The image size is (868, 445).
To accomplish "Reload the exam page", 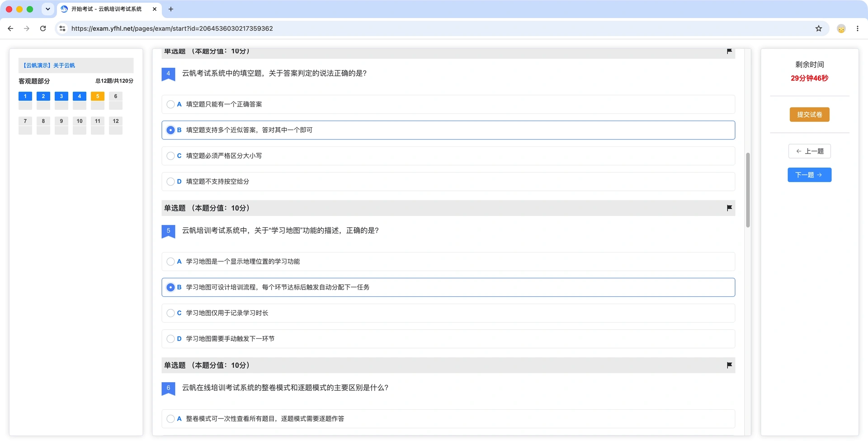I will 43,28.
